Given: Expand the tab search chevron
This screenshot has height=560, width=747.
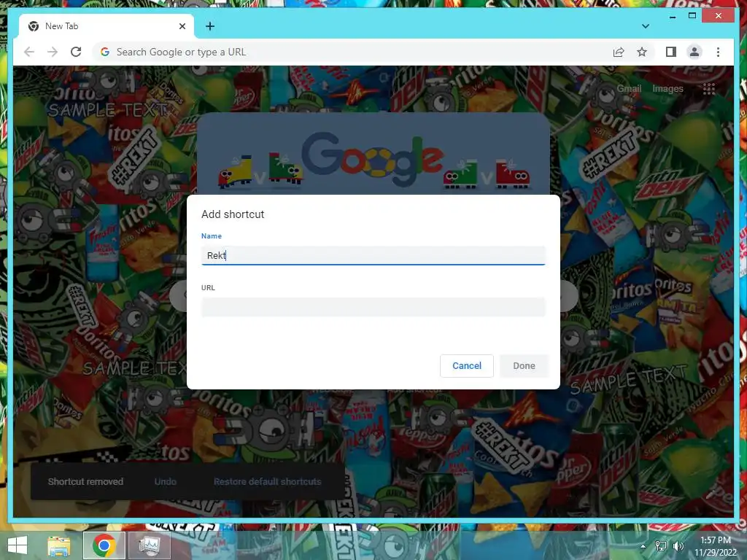Looking at the screenshot, I should pos(646,26).
